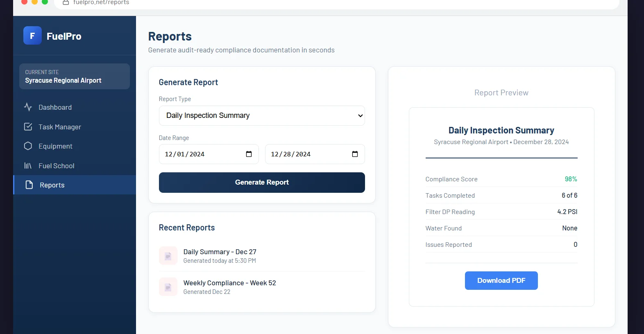Viewport: 644px width, 334px height.
Task: Click the '6 of 6' Tasks Completed value
Action: (x=569, y=196)
